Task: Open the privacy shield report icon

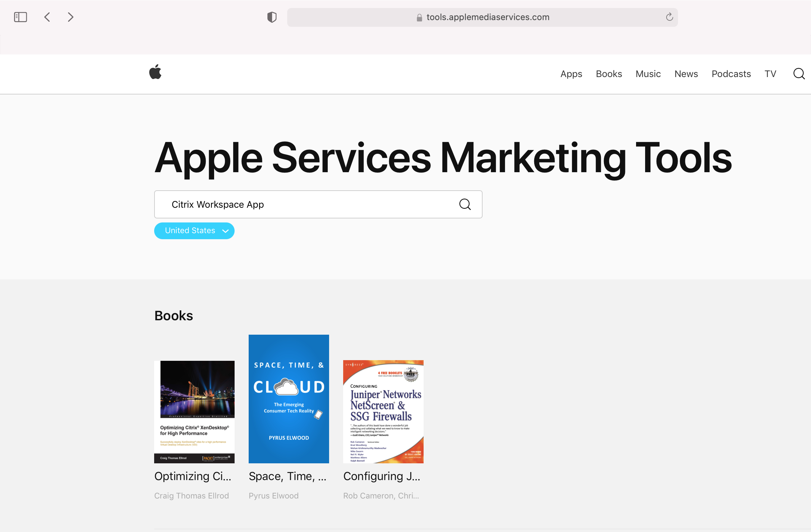Action: pos(271,17)
